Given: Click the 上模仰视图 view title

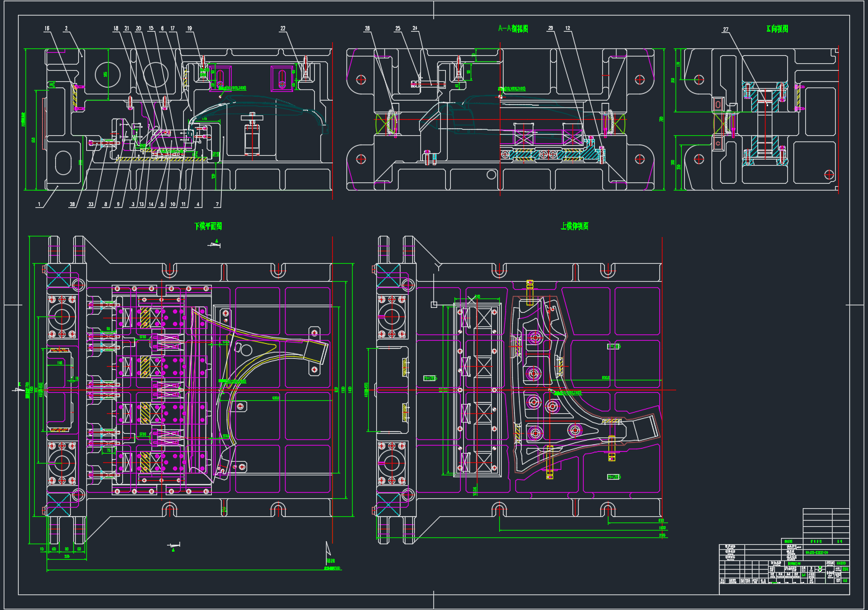Looking at the screenshot, I should [574, 227].
